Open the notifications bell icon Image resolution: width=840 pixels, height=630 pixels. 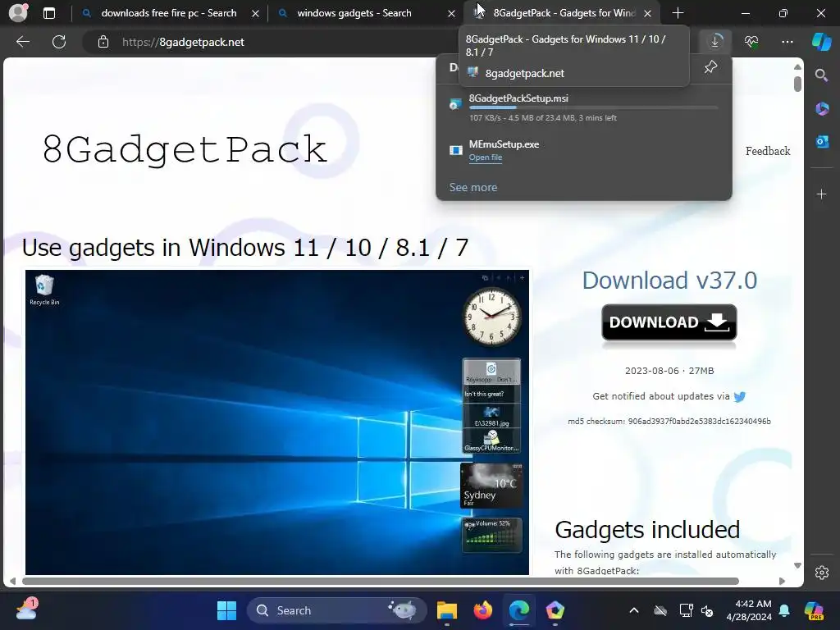point(784,610)
